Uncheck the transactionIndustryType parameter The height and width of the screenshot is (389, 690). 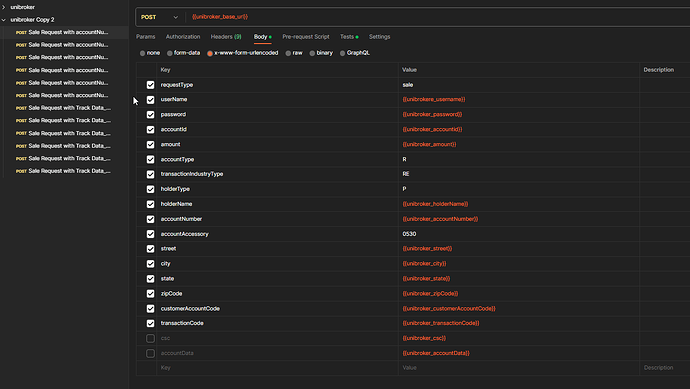pyautogui.click(x=150, y=175)
